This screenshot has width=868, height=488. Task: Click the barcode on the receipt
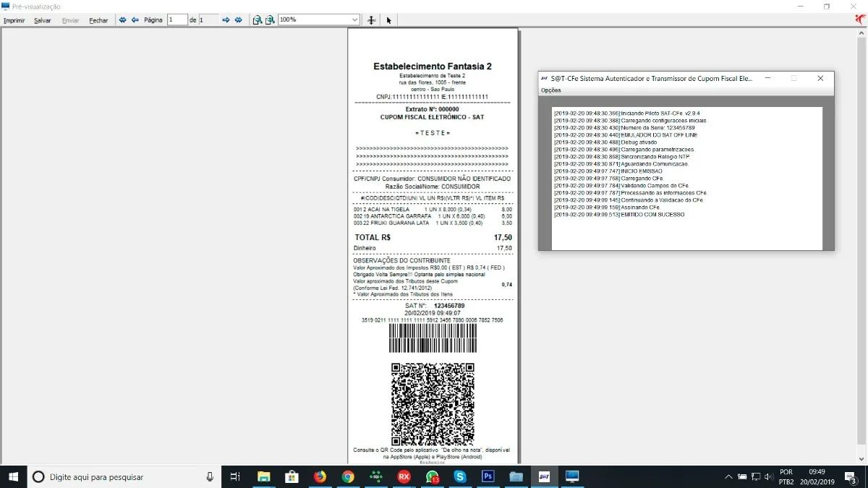pyautogui.click(x=433, y=338)
